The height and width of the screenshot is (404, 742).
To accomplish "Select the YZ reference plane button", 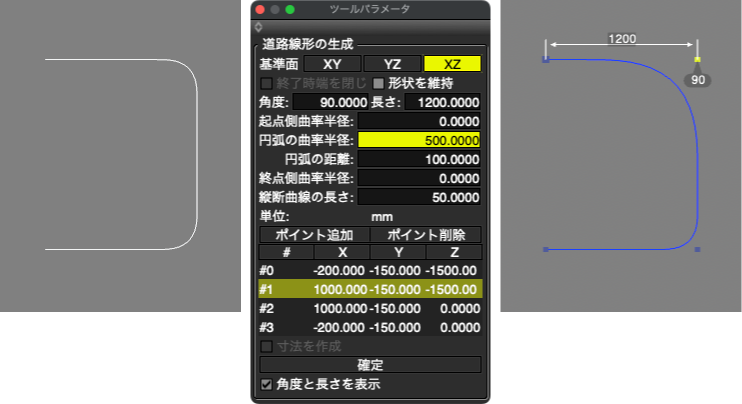I will (392, 64).
